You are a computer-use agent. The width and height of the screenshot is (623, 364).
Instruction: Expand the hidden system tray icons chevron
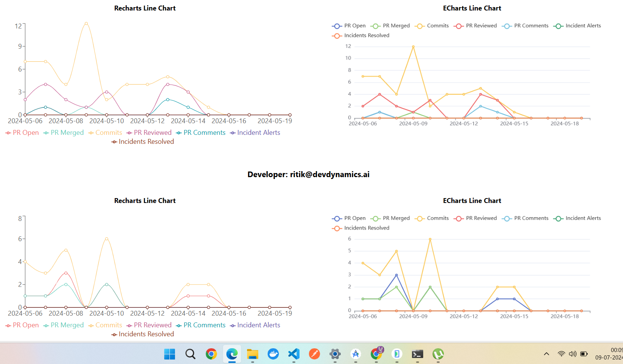547,354
